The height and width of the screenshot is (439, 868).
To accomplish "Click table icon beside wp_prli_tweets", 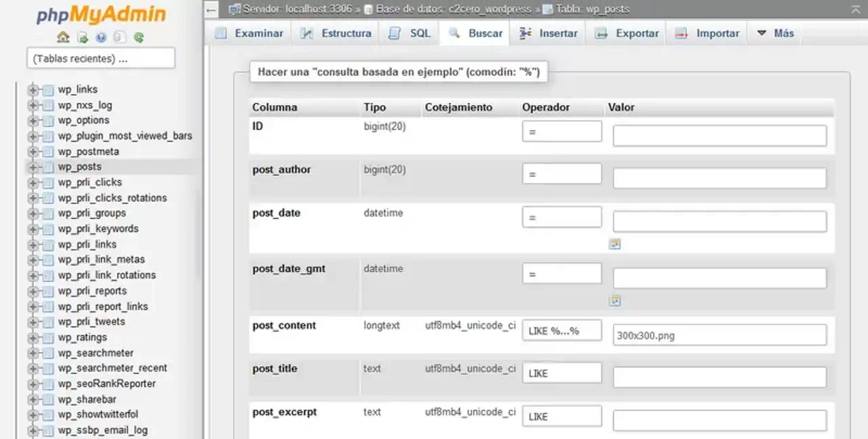I will tap(47, 322).
